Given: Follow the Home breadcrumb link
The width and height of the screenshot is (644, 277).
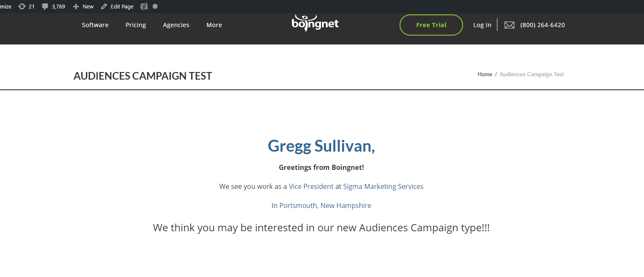Looking at the screenshot, I should tap(485, 74).
